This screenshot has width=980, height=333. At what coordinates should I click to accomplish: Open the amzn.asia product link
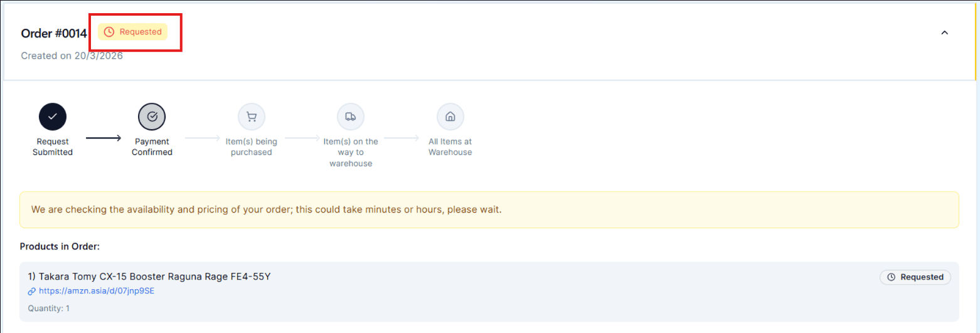tap(96, 291)
